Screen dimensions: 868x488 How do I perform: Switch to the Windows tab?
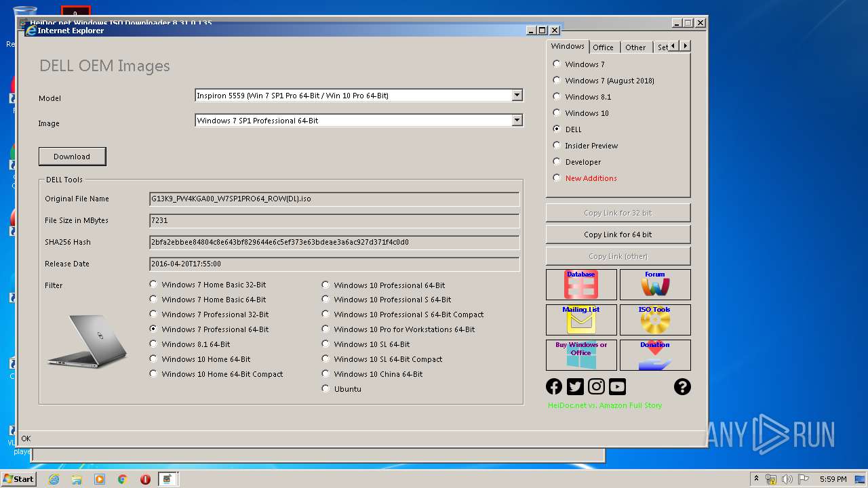(x=568, y=46)
